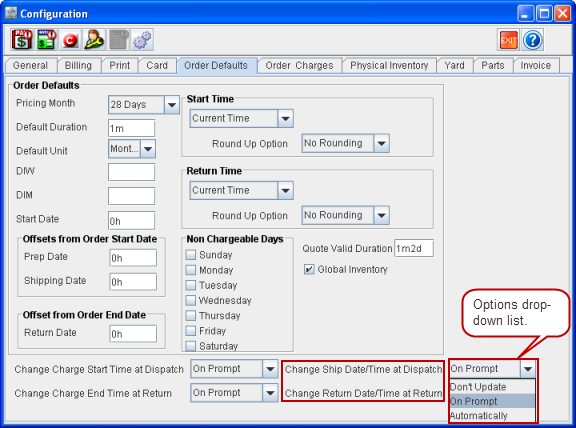Screen dimensions: 576x428
Task: Click the gears settings toolbar icon
Action: point(142,40)
